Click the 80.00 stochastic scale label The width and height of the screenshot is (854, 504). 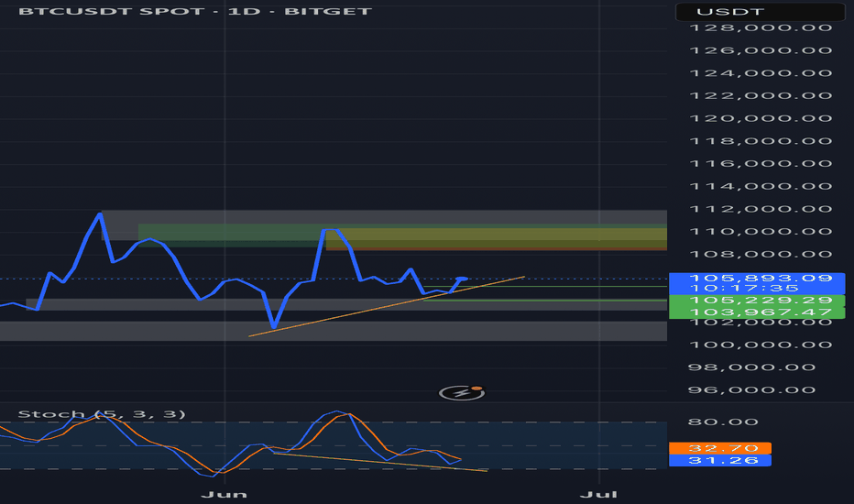click(723, 422)
